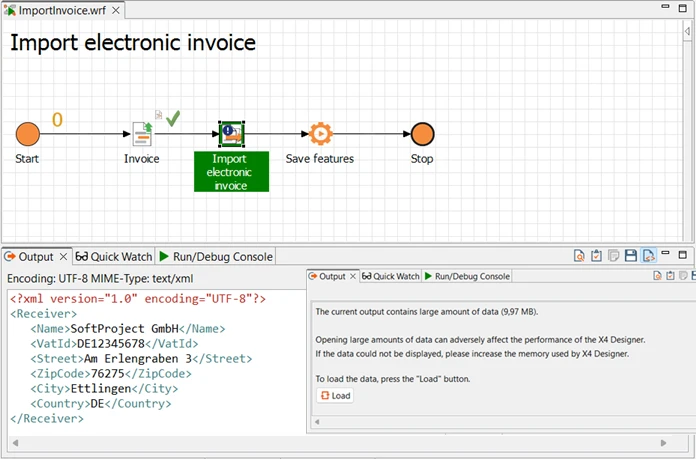This screenshot has width=696, height=459.
Task: Minimize the large Output panel
Action: [667, 256]
